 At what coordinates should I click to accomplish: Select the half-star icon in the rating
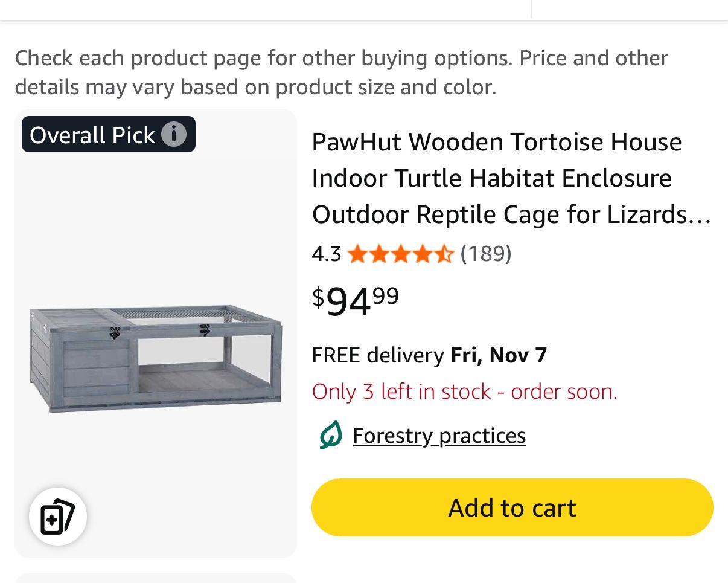click(x=445, y=254)
